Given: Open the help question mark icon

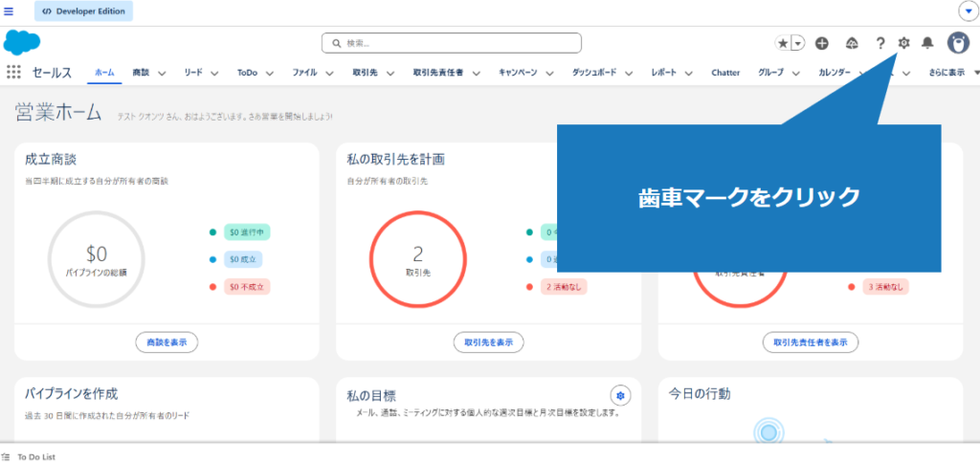Looking at the screenshot, I should point(880,43).
